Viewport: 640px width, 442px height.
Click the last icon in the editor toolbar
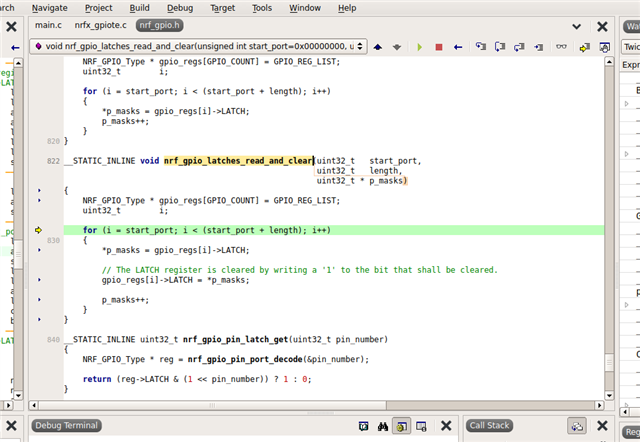[604, 47]
